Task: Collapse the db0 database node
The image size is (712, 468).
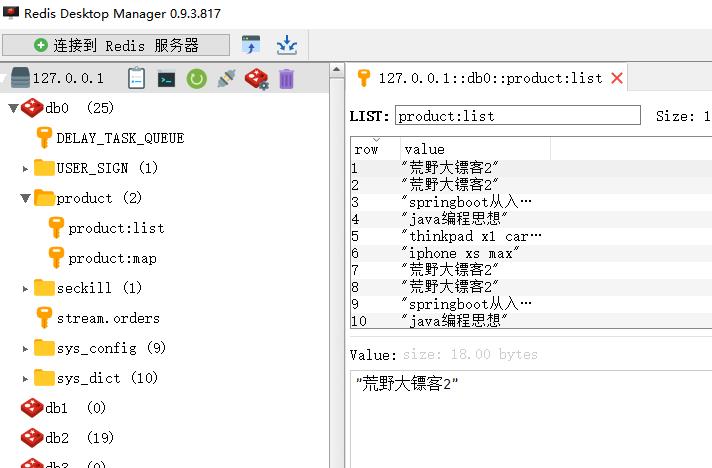Action: (13, 108)
